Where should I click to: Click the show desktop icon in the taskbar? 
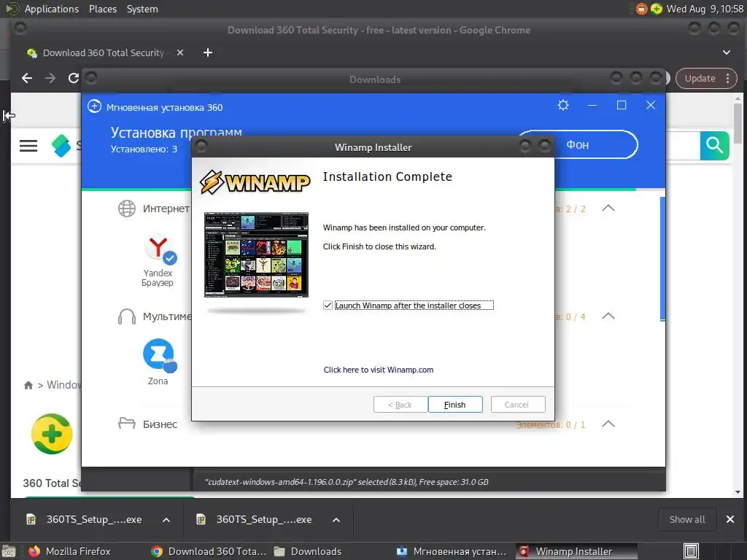(x=8, y=552)
